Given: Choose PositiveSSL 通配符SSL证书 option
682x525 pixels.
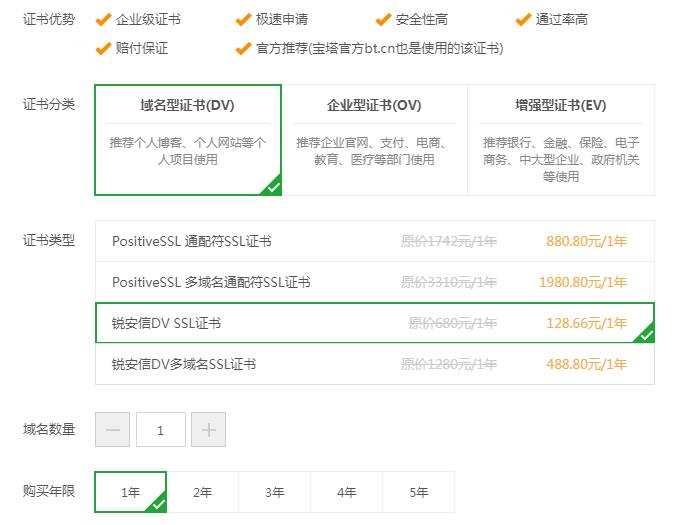Looking at the screenshot, I should (375, 241).
